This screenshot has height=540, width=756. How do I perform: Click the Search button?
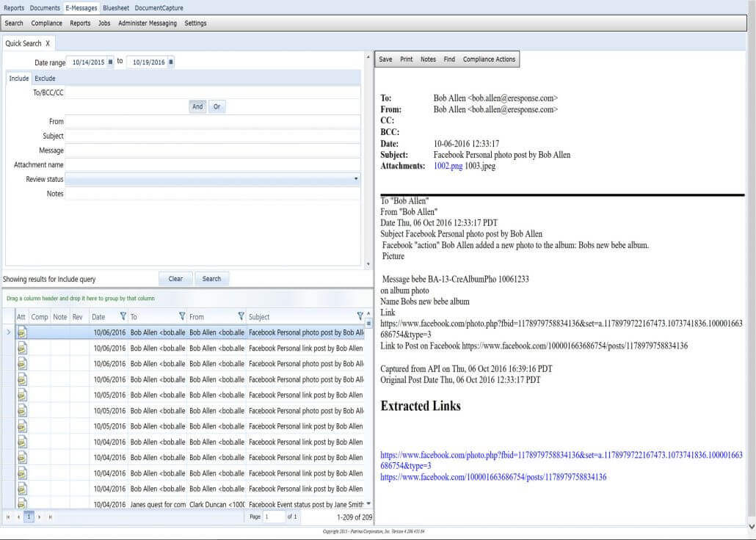click(x=211, y=278)
